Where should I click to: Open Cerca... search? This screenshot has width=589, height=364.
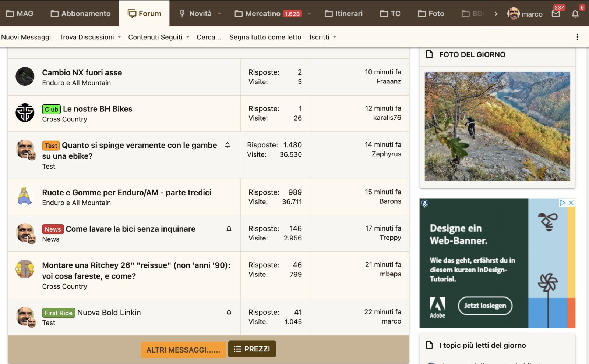tap(209, 37)
